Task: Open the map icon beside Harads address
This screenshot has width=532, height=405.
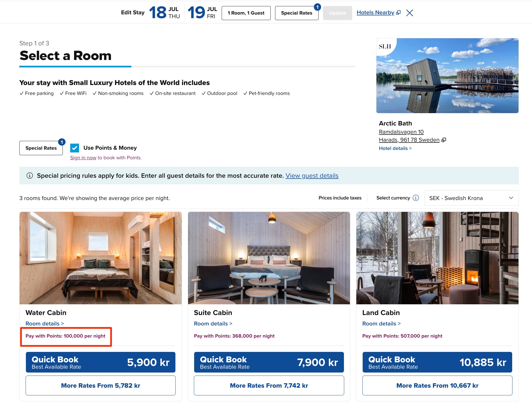Action: tap(444, 140)
